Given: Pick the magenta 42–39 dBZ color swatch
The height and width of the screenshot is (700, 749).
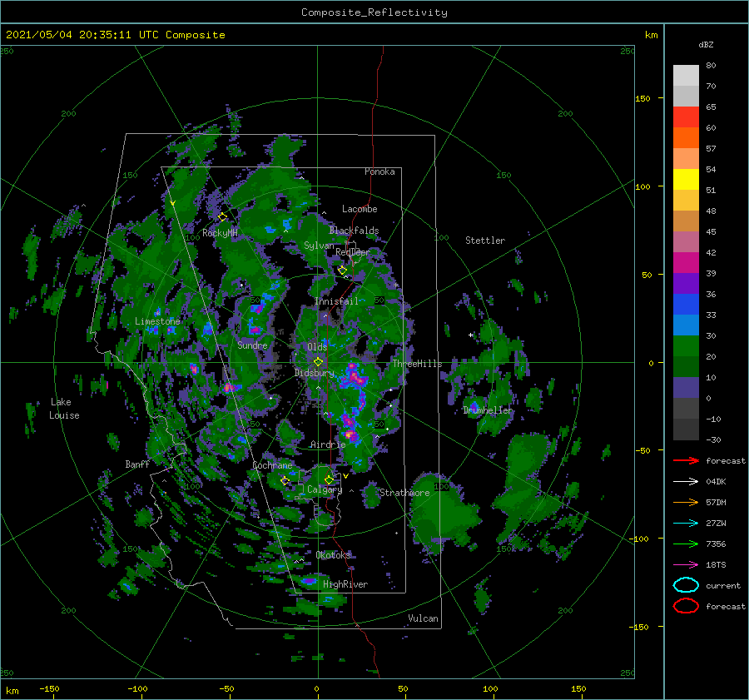Looking at the screenshot, I should click(x=686, y=263).
